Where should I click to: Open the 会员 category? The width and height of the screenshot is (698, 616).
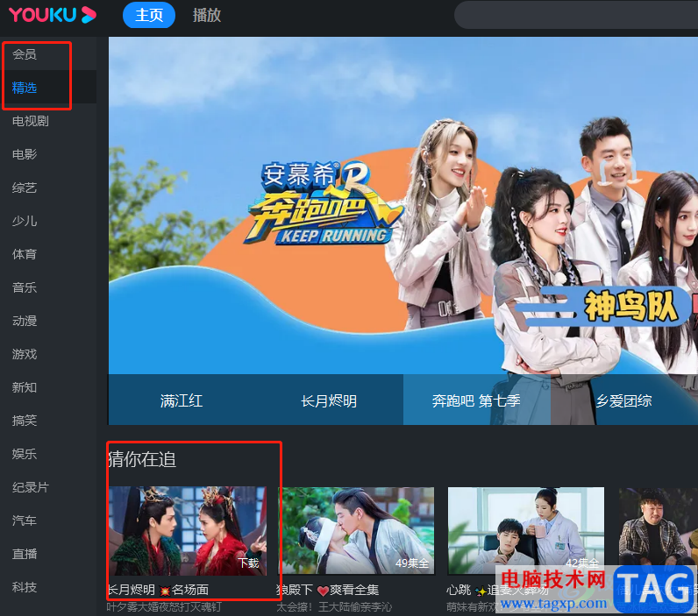(25, 54)
